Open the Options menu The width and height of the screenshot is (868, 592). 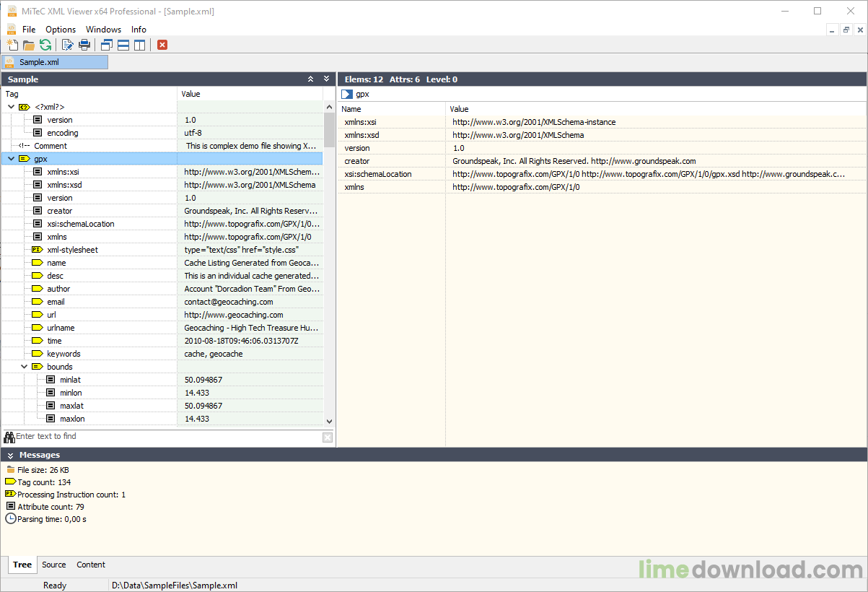coord(61,30)
